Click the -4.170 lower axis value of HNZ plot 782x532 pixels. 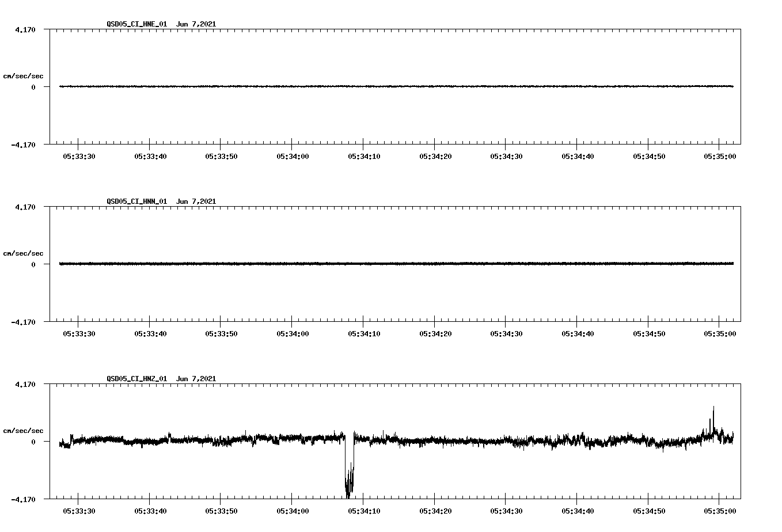pyautogui.click(x=24, y=500)
